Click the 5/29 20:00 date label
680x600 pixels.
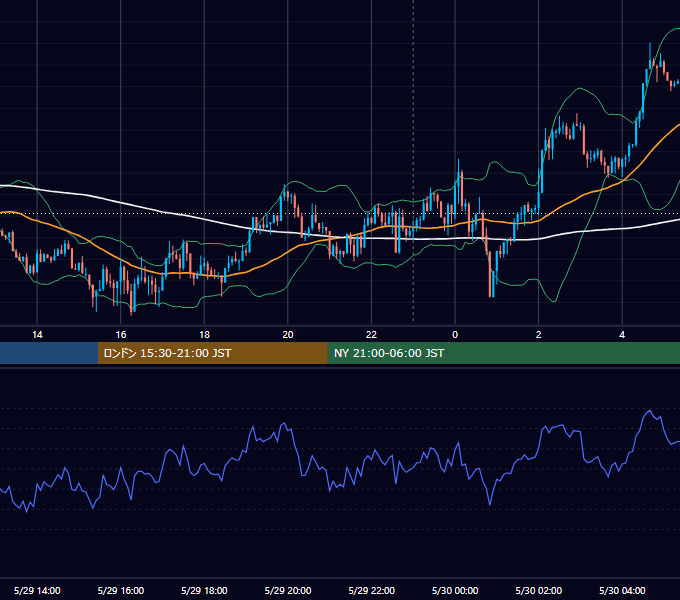click(x=288, y=590)
